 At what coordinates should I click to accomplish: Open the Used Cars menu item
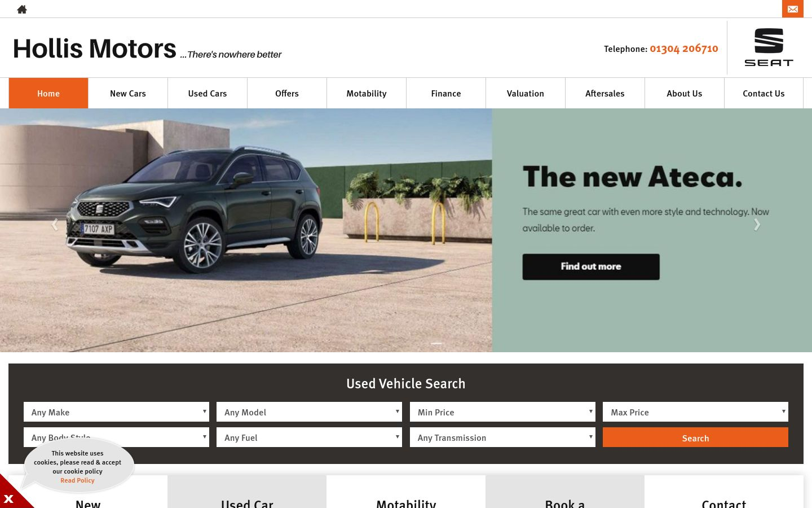(x=208, y=93)
